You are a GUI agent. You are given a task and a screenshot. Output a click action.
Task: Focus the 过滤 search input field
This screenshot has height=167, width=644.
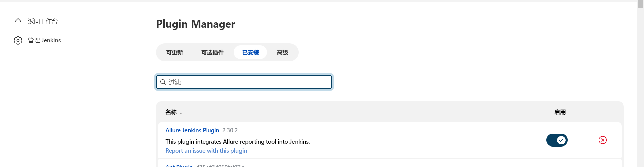click(x=248, y=82)
